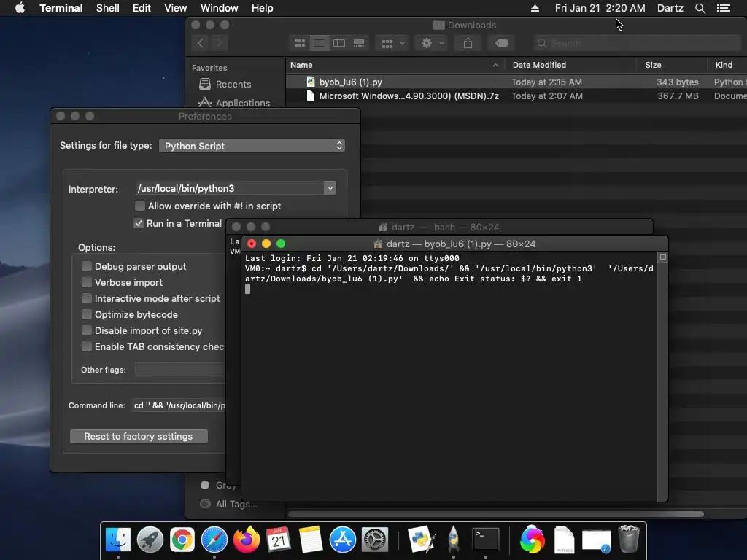Screen dimensions: 747x560
Task: Open colorful pinwheel app in dock
Action: pyautogui.click(x=532, y=540)
